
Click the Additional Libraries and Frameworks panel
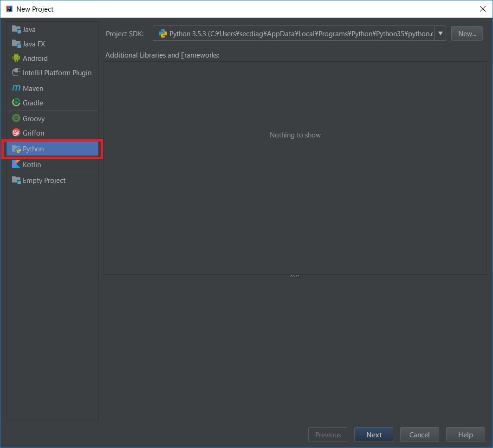pos(295,186)
